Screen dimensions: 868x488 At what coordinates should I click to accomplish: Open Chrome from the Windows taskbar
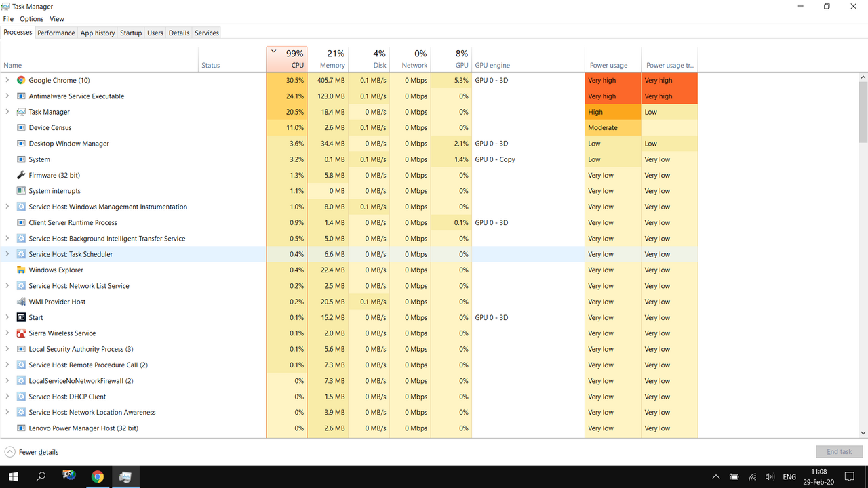[97, 476]
